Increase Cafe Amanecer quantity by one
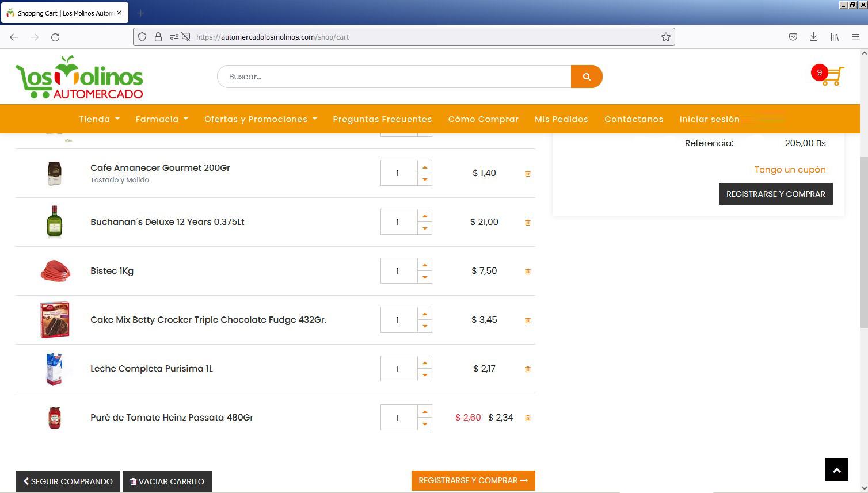Screen dimensions: 868x493 point(425,167)
